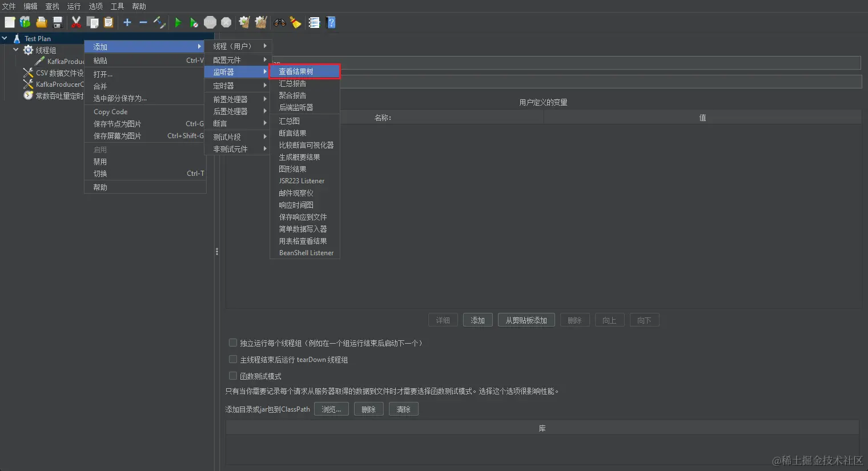Open the 线程（用户）submenu
Screen dimensions: 868x471
237,46
